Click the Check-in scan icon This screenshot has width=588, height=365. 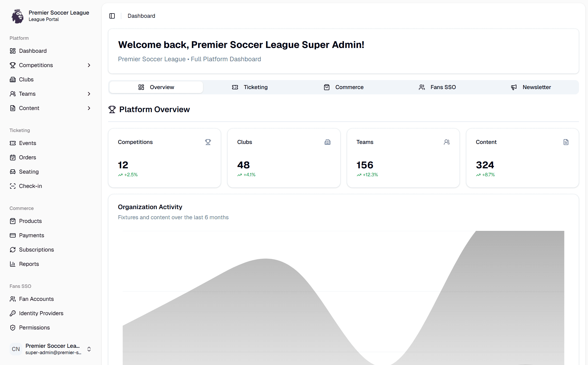tap(13, 186)
